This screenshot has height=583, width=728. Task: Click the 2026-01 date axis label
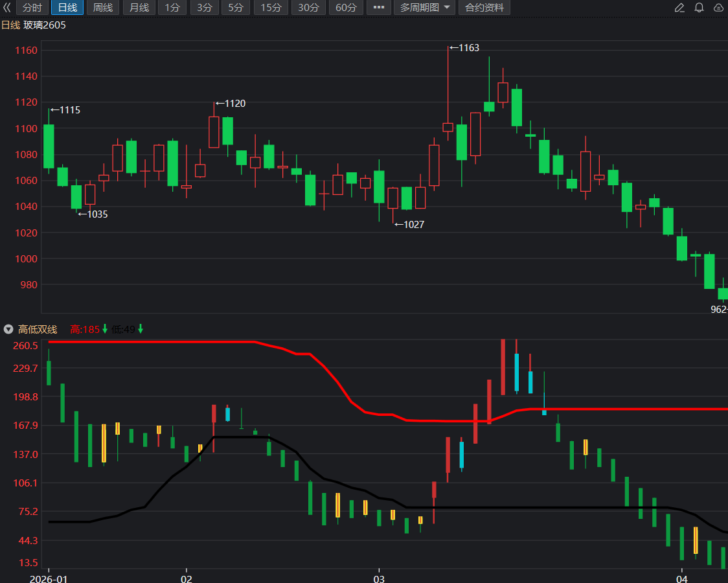[49, 578]
